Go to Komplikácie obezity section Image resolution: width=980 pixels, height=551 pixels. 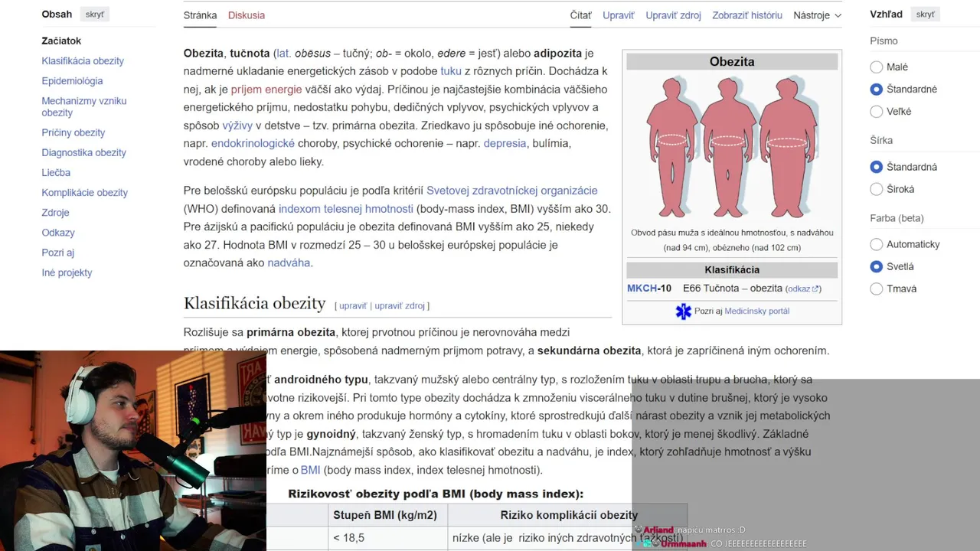tap(85, 193)
